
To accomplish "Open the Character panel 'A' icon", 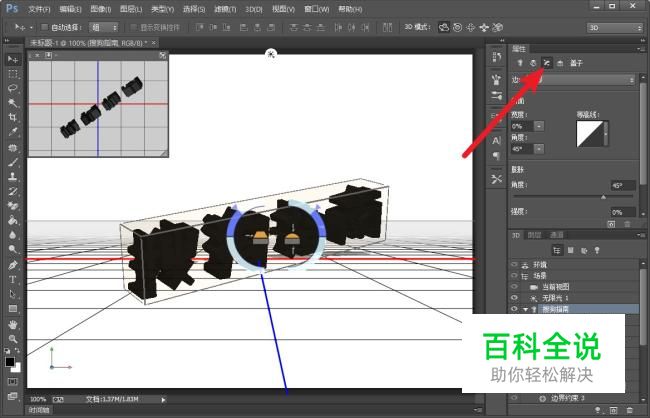I will click(496, 141).
